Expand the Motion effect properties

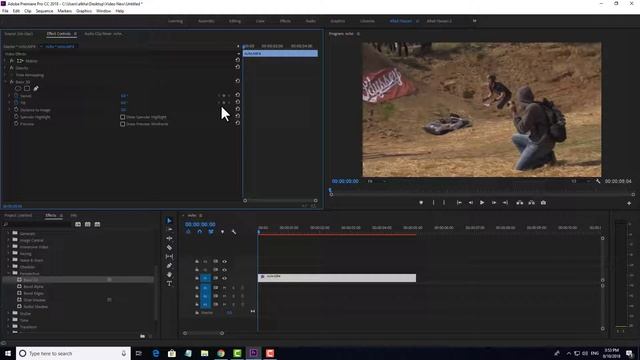5,60
